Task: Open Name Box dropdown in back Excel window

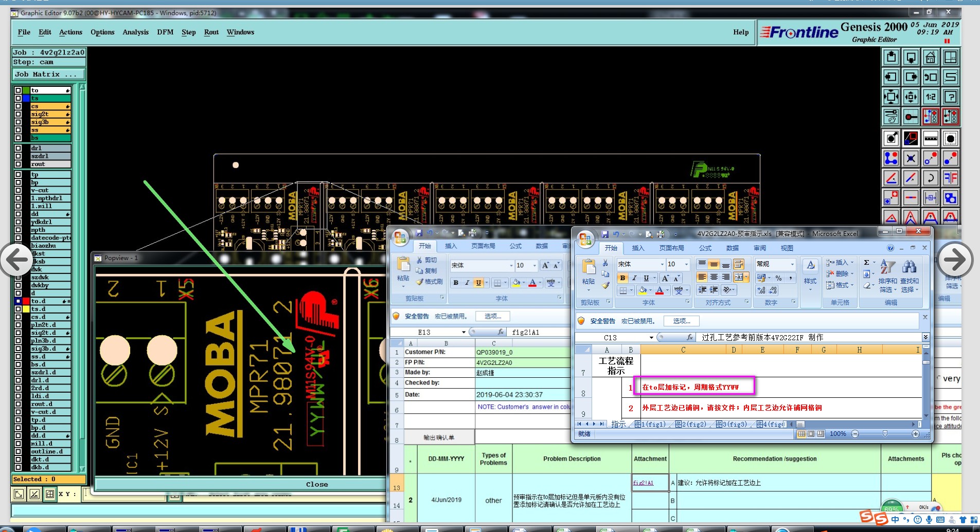Action: [464, 332]
